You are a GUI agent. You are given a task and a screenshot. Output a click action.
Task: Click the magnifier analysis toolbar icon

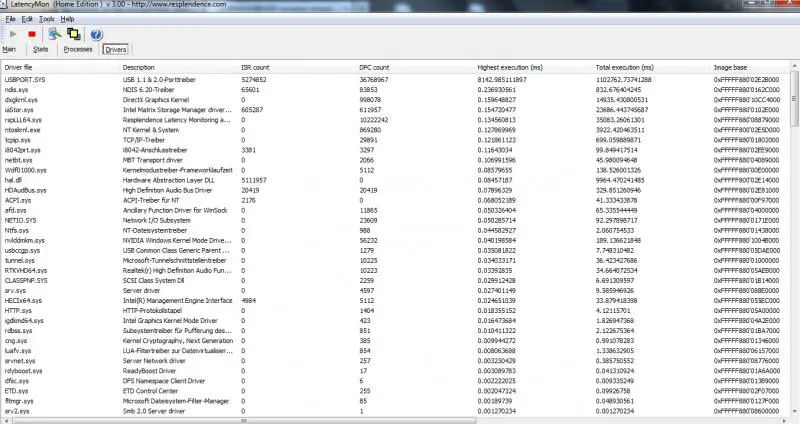click(53, 34)
